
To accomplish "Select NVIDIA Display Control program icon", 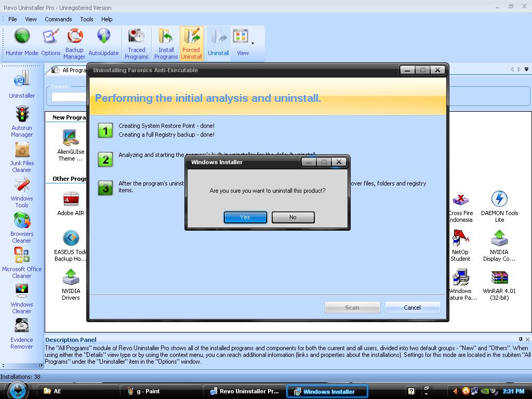I will pyautogui.click(x=499, y=246).
